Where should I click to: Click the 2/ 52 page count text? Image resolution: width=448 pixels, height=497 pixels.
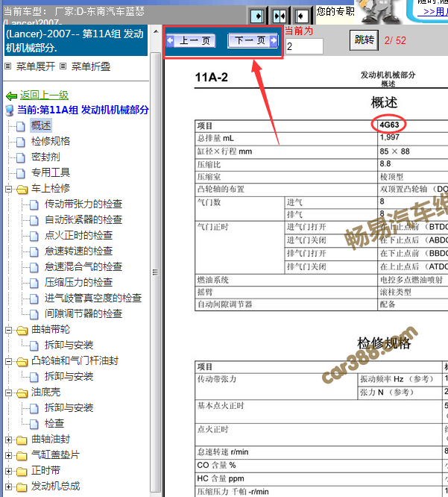coord(395,40)
